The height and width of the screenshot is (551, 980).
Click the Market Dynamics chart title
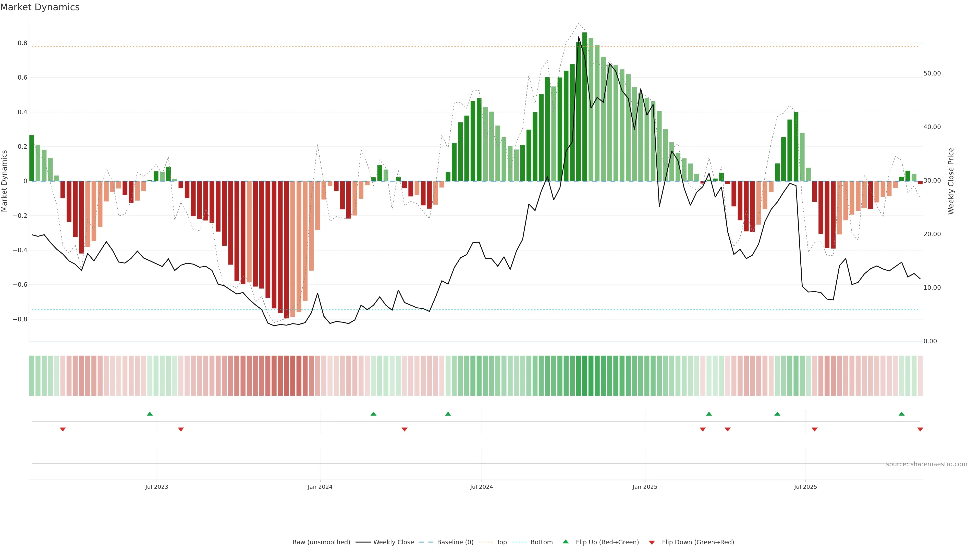pos(40,7)
